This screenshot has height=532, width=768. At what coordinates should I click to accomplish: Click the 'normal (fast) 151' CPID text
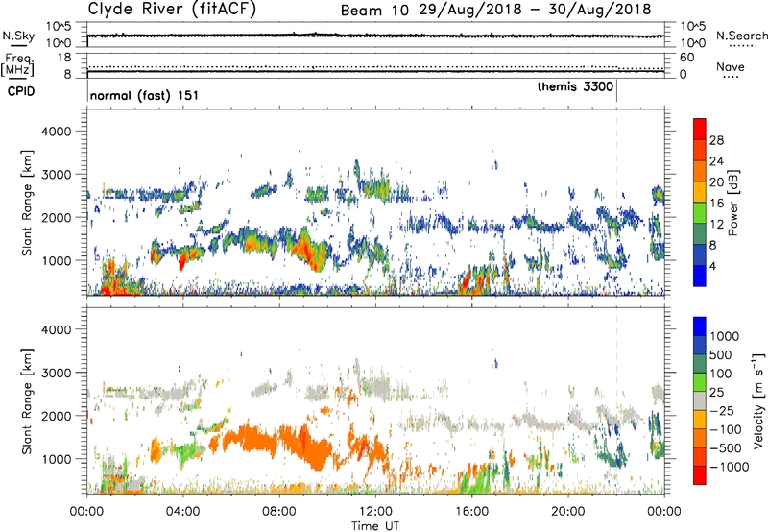point(145,95)
